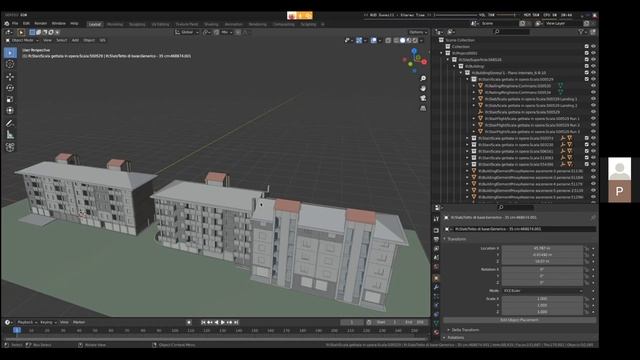Open the viewport Select menu
The width and height of the screenshot is (640, 360).
pyautogui.click(x=62, y=40)
